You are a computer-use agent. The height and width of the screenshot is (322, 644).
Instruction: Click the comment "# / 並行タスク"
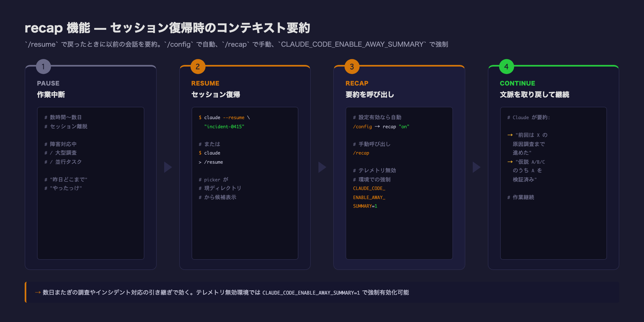point(63,162)
